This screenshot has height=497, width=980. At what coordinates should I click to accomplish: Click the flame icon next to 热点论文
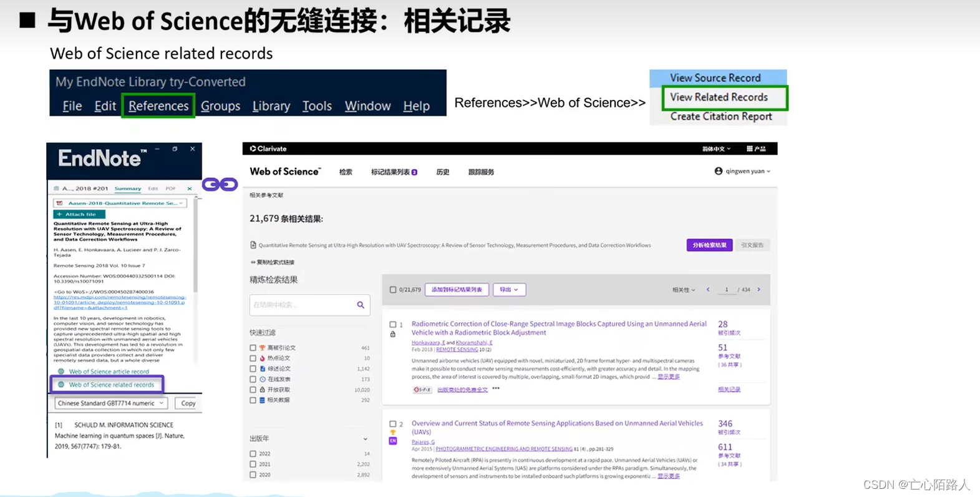pyautogui.click(x=263, y=358)
